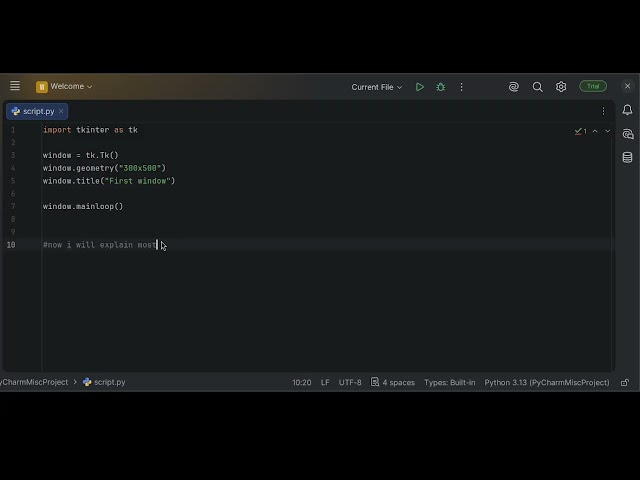This screenshot has height=480, width=640.
Task: Click the "300x500" geometry string
Action: coord(140,168)
